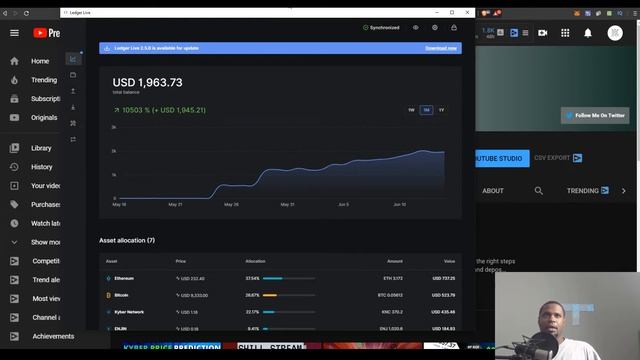Click Download now link in update banner
Screen dimensions: 640x360
click(x=441, y=48)
